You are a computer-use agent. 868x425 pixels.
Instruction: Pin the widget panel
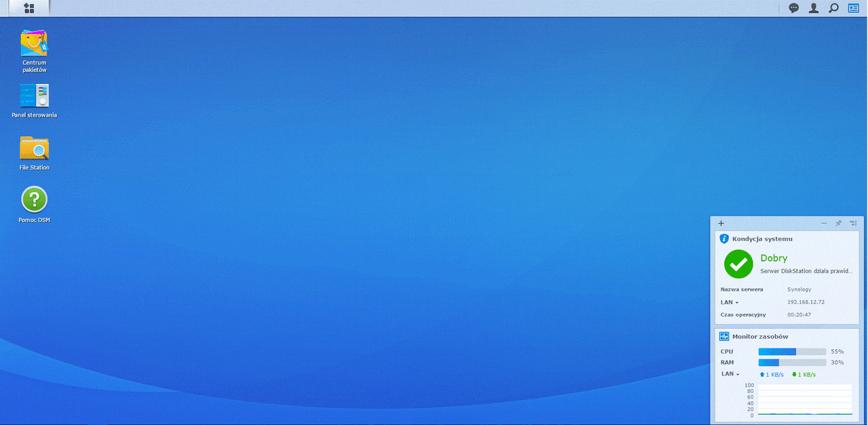pos(838,223)
